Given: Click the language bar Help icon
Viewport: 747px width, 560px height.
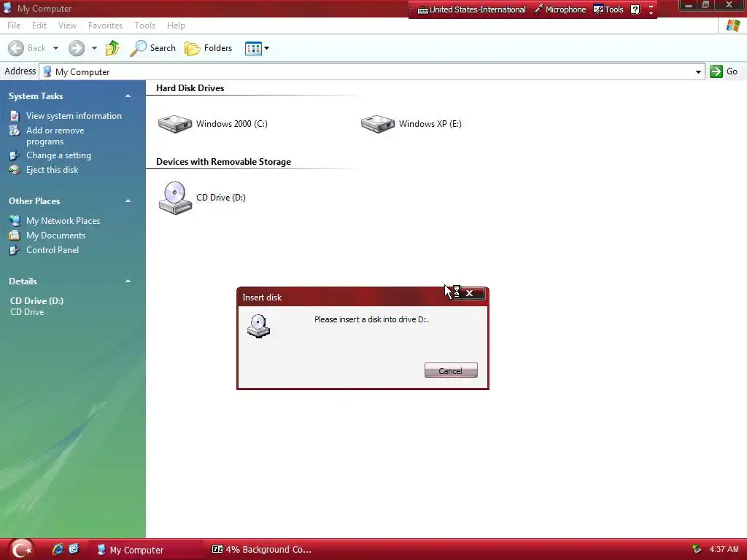Looking at the screenshot, I should tap(635, 9).
